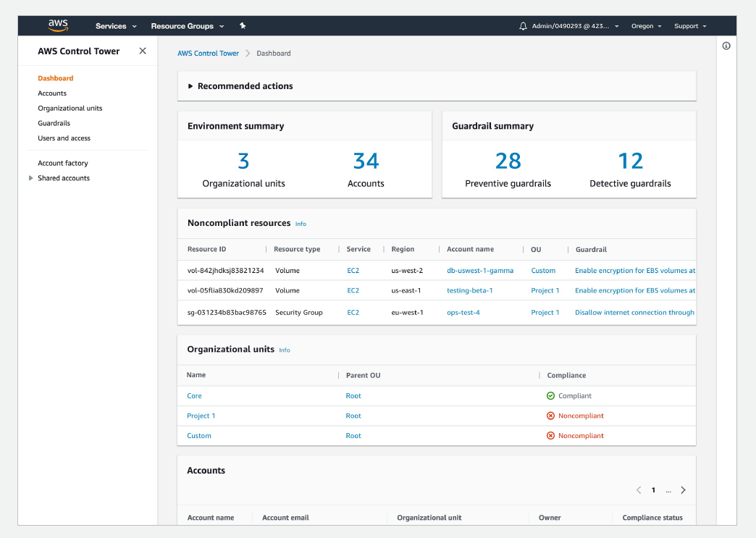Open the Services dropdown menu
Screen dimensions: 756x538
click(116, 26)
